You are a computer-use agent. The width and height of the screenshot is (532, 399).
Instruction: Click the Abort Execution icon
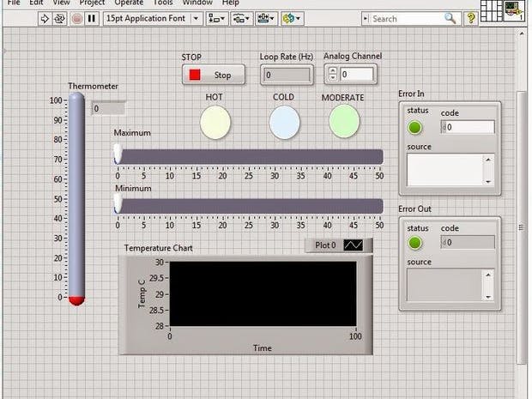(x=76, y=18)
